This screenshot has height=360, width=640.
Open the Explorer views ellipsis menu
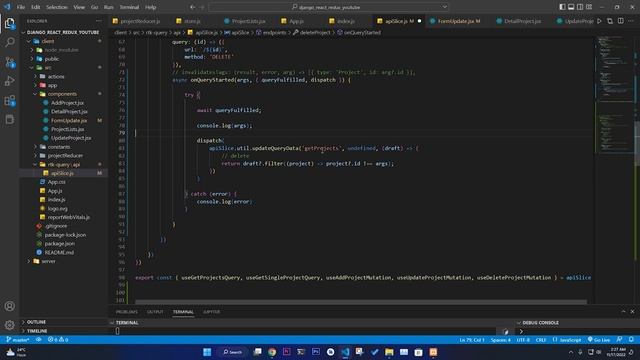click(99, 21)
